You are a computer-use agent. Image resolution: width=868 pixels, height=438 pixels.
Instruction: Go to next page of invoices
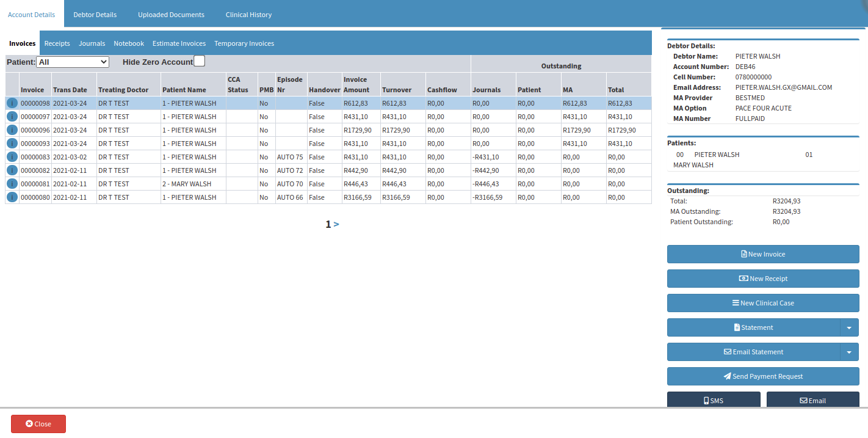click(336, 224)
